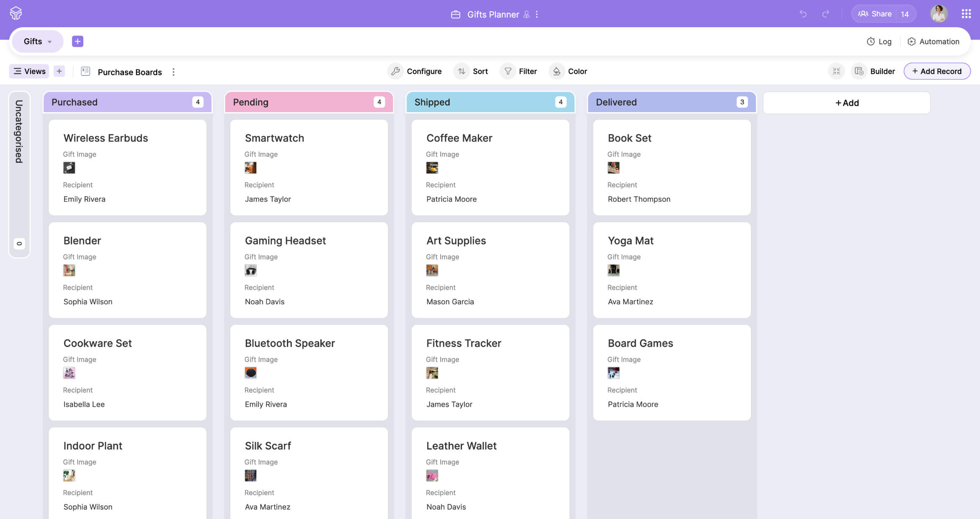Open the apps grid icon

(x=966, y=14)
